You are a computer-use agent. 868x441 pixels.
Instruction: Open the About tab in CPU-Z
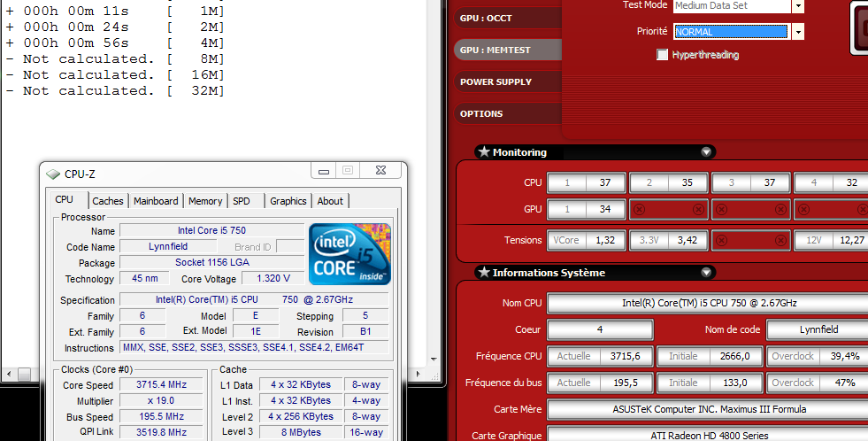pos(330,201)
